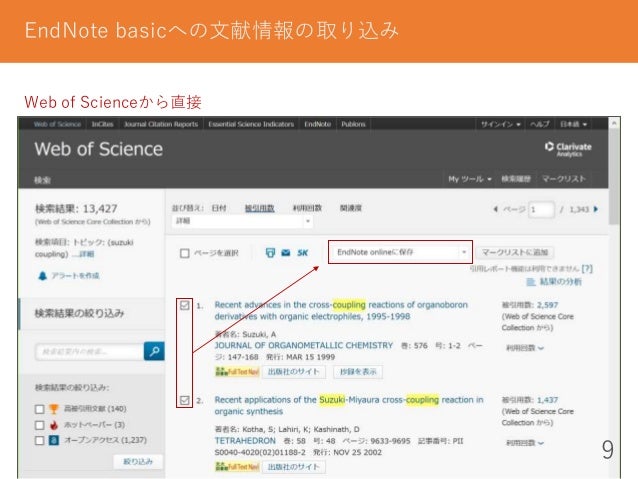Click the trophy icon for highly cited papers
Image resolution: width=638 pixels, height=479 pixels.
(54, 409)
